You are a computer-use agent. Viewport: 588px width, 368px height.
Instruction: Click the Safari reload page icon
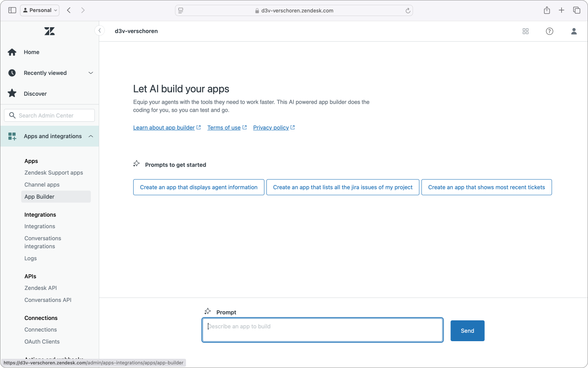pyautogui.click(x=408, y=11)
